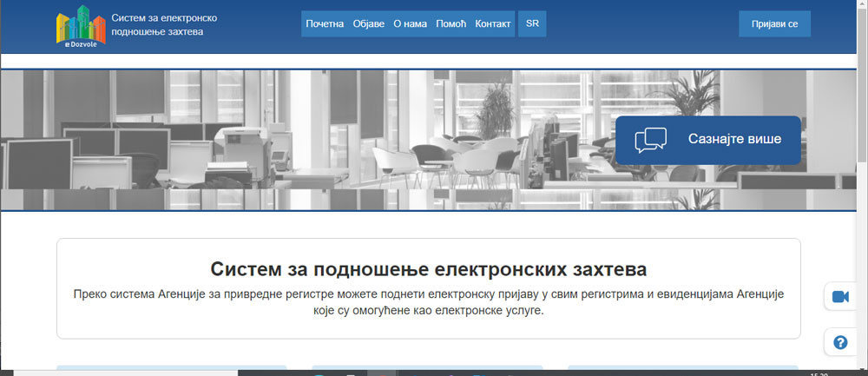Click heading Систем за подношење електронских захтева
This screenshot has height=376, width=868.
coord(429,270)
